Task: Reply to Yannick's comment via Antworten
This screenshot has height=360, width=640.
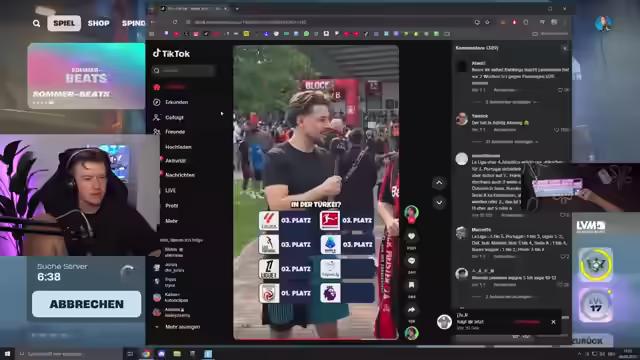Action: (505, 130)
